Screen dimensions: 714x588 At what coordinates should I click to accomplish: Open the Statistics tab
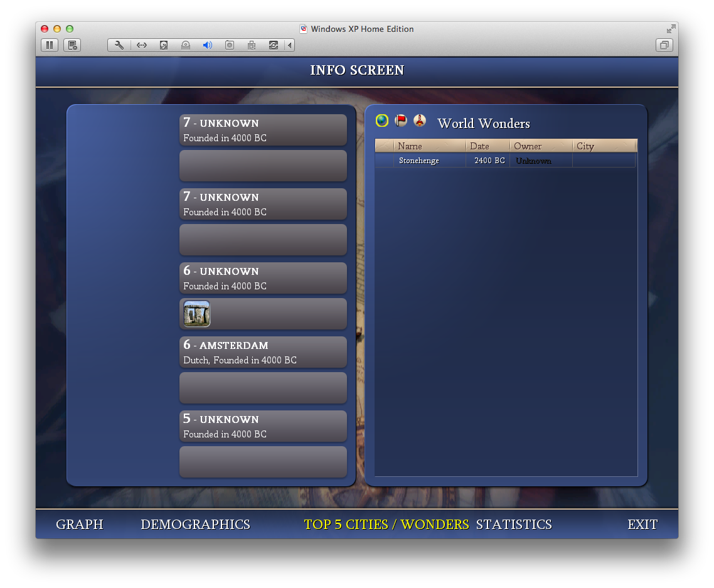coord(514,524)
